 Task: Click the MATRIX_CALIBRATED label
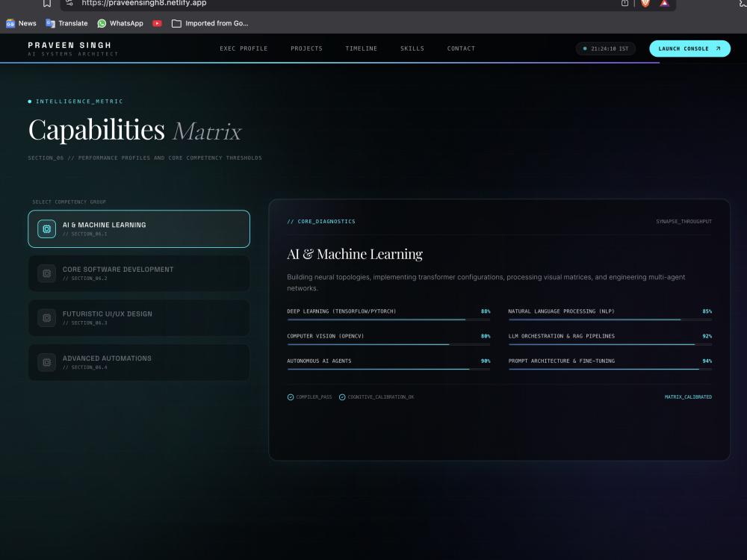coord(688,397)
